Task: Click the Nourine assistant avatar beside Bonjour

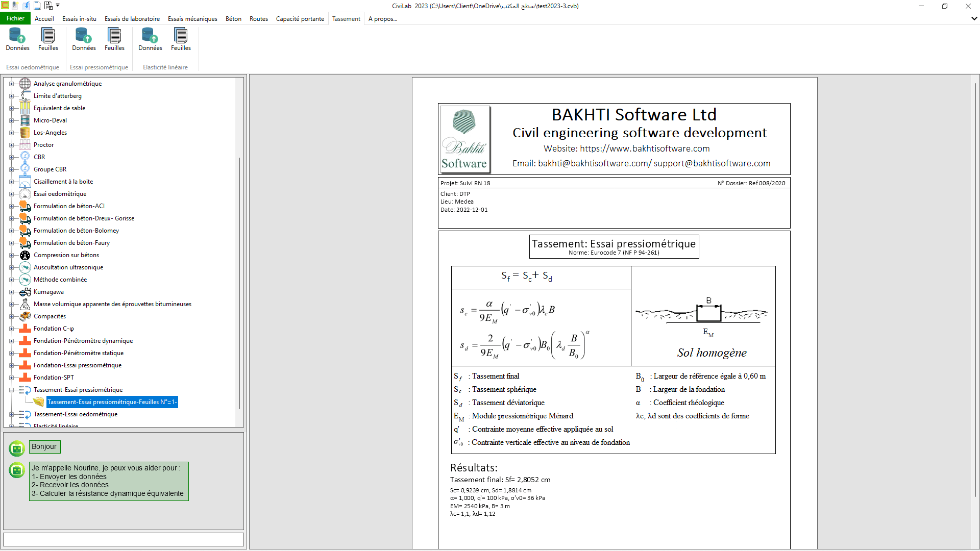Action: point(17,448)
